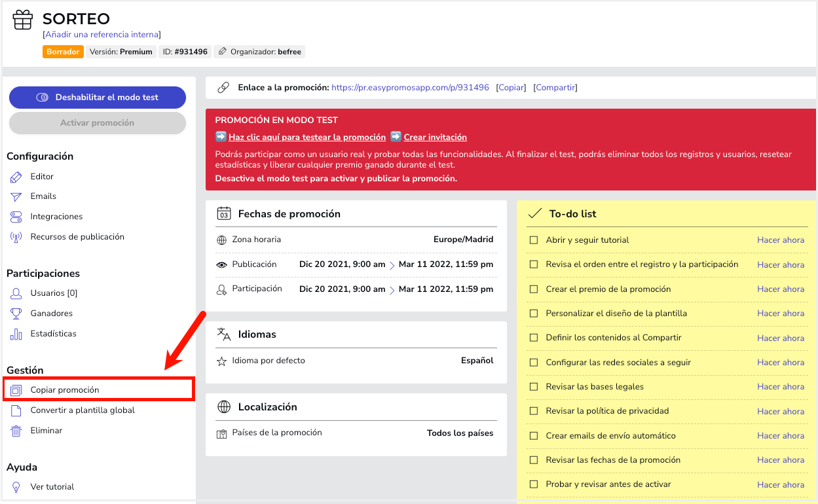Click the translate icon by Idiomas
The height and width of the screenshot is (504, 818).
[224, 334]
